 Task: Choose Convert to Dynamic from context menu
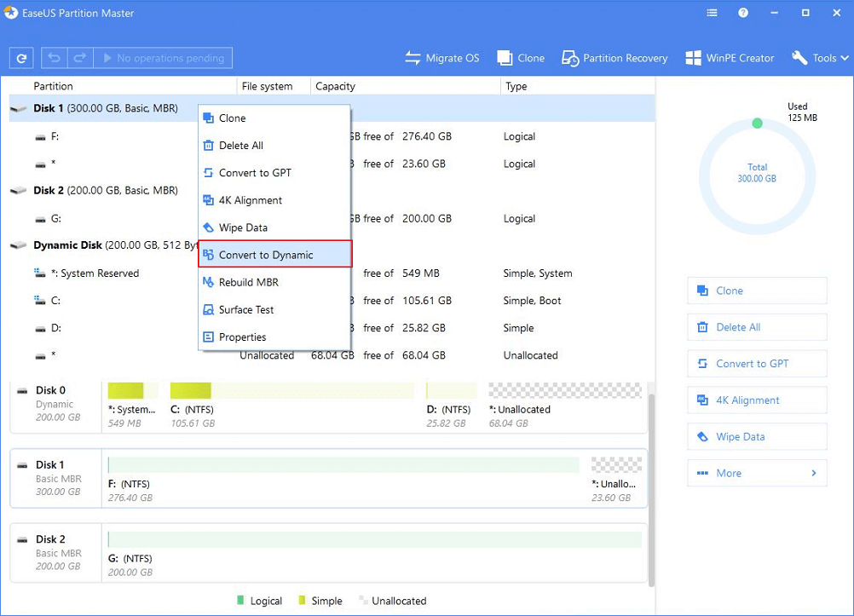click(x=275, y=255)
